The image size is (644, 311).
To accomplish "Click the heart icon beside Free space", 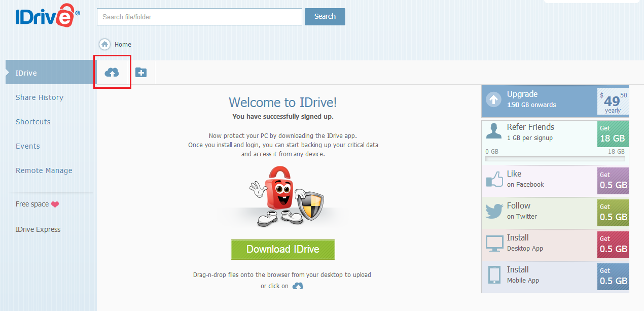I will tap(55, 204).
